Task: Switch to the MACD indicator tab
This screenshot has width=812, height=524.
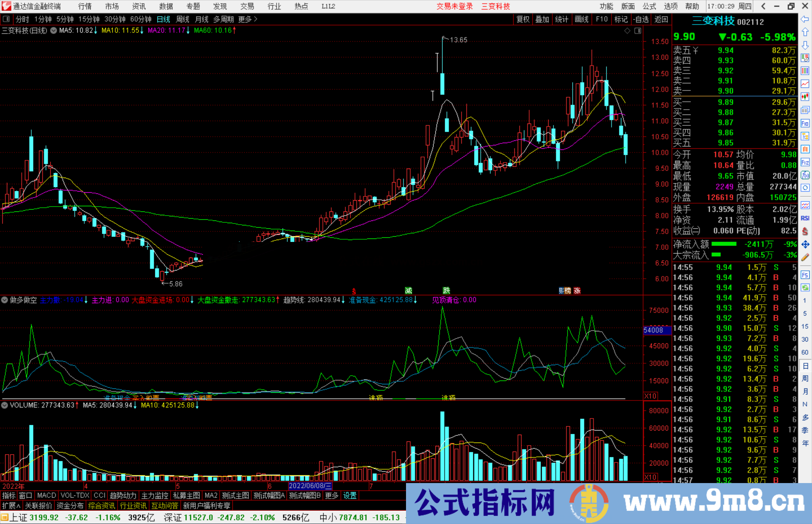Action: (x=46, y=495)
